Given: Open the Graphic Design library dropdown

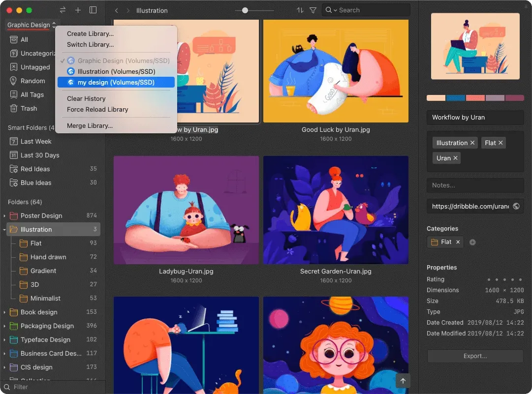Looking at the screenshot, I should [x=31, y=25].
